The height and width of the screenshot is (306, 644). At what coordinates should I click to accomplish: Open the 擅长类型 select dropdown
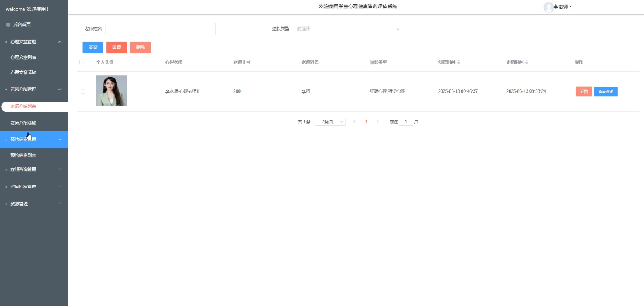(348, 29)
